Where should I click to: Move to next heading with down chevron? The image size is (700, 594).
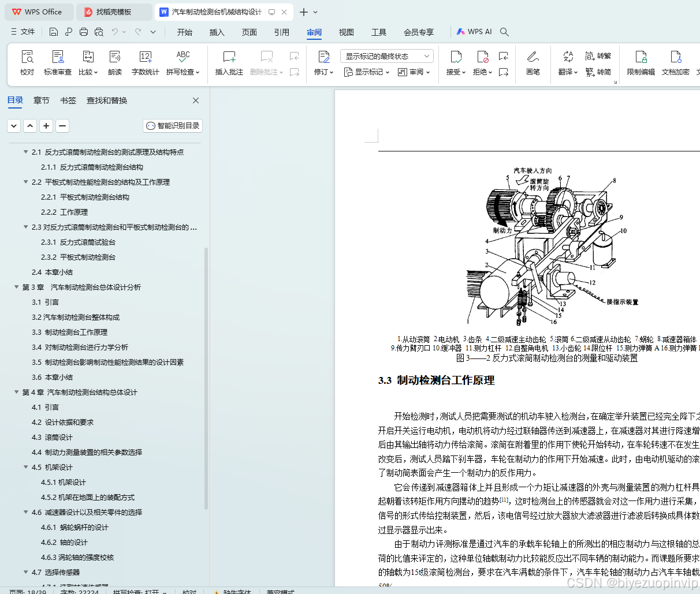point(14,125)
